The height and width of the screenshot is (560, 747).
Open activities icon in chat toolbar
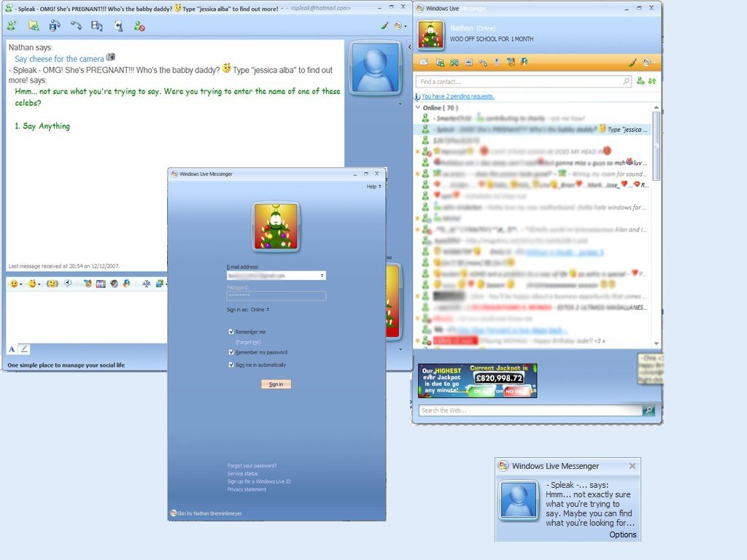pos(97,26)
